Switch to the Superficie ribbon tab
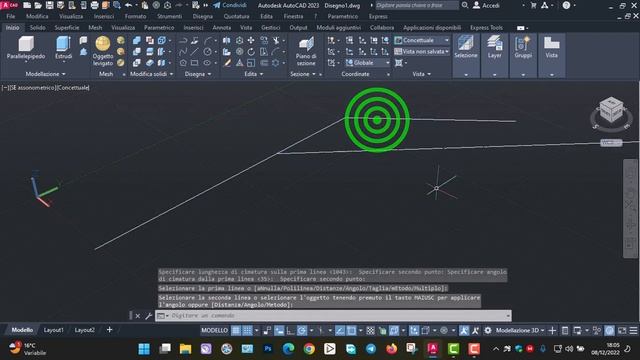Viewport: 640px width, 360px height. pos(67,28)
